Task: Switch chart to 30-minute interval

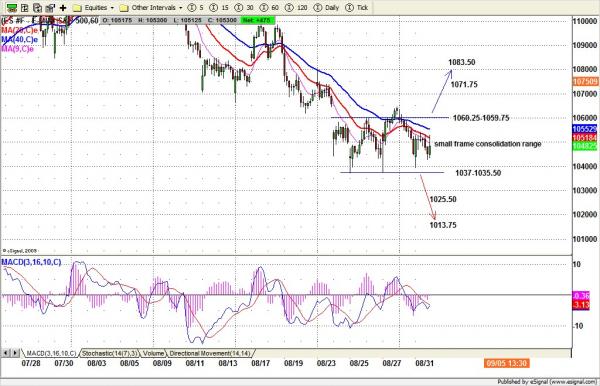Action: pos(244,8)
